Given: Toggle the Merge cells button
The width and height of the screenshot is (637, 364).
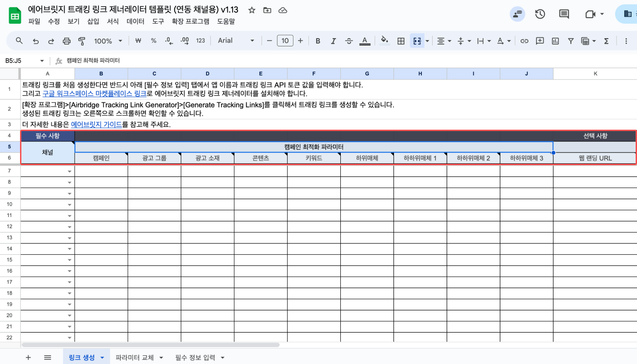Looking at the screenshot, I should pos(417,41).
